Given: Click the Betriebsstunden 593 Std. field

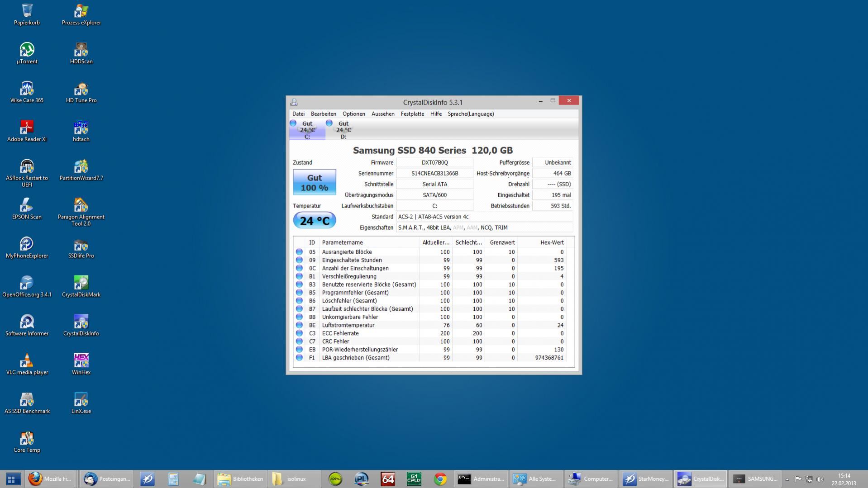Looking at the screenshot, I should (x=553, y=206).
